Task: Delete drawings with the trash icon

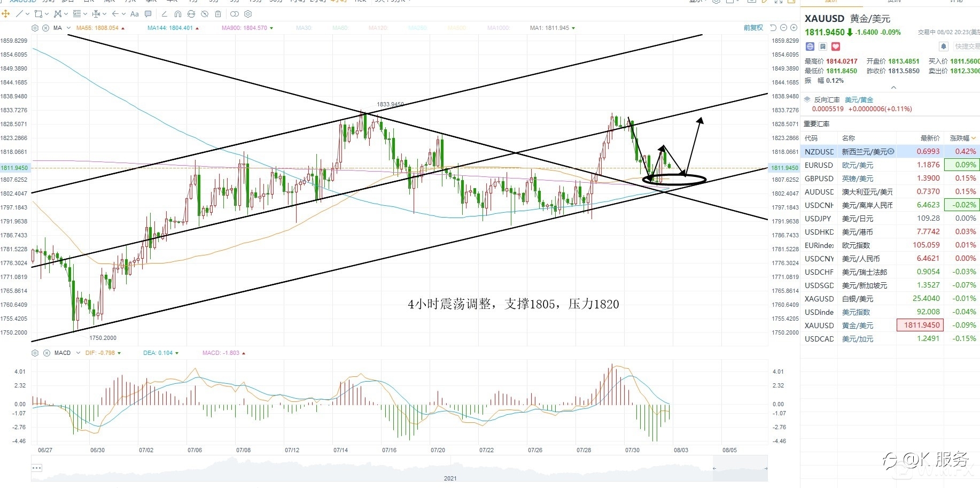Action: [x=218, y=14]
